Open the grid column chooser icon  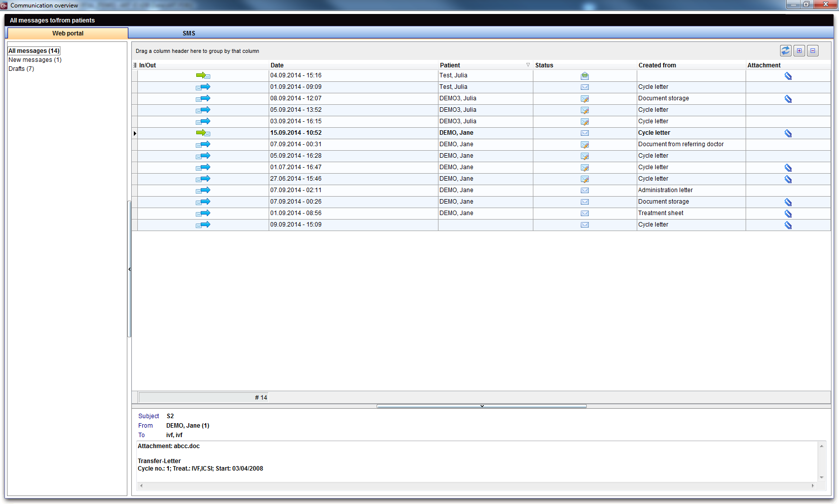[x=135, y=65]
